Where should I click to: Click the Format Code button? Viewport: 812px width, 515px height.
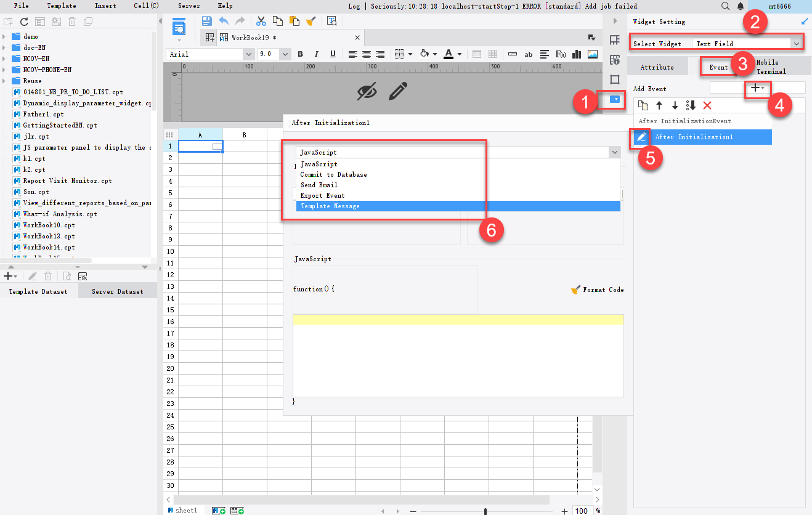[598, 290]
